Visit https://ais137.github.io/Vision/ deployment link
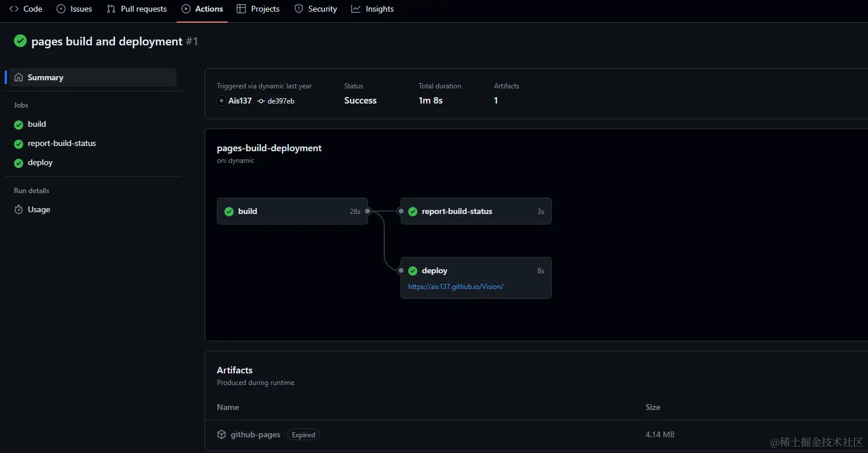Image resolution: width=868 pixels, height=453 pixels. click(x=456, y=287)
